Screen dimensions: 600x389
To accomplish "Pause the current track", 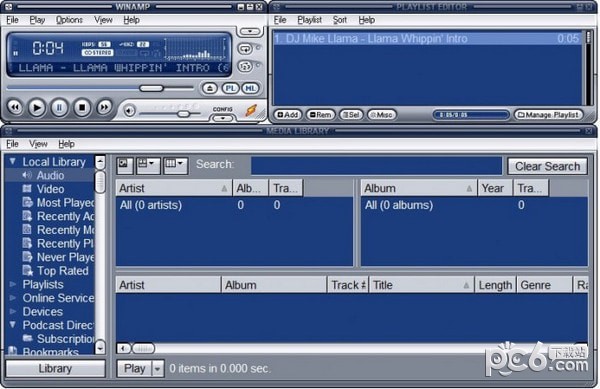I will pyautogui.click(x=59, y=108).
